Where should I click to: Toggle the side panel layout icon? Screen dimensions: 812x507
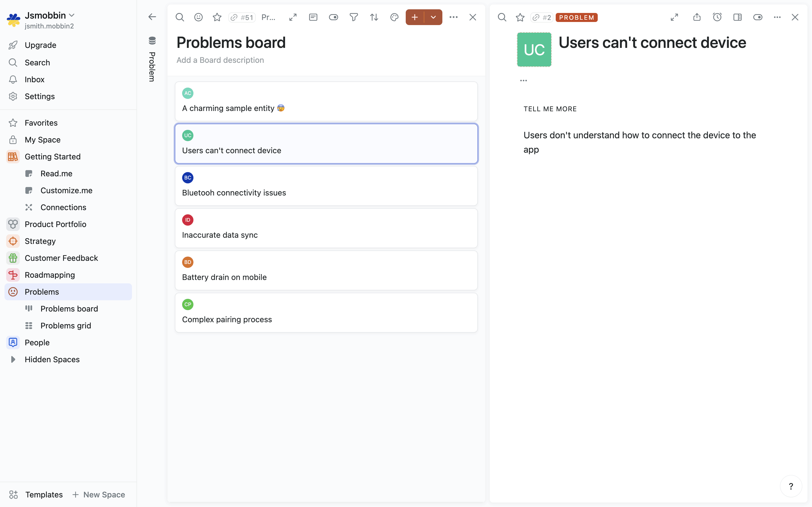point(738,17)
